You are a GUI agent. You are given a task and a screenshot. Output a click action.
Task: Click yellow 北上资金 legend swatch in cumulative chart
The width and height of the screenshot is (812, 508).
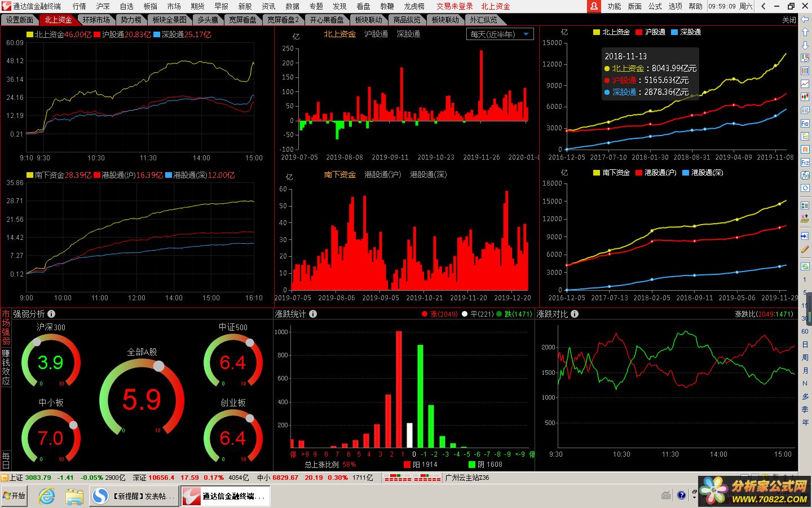[x=597, y=32]
